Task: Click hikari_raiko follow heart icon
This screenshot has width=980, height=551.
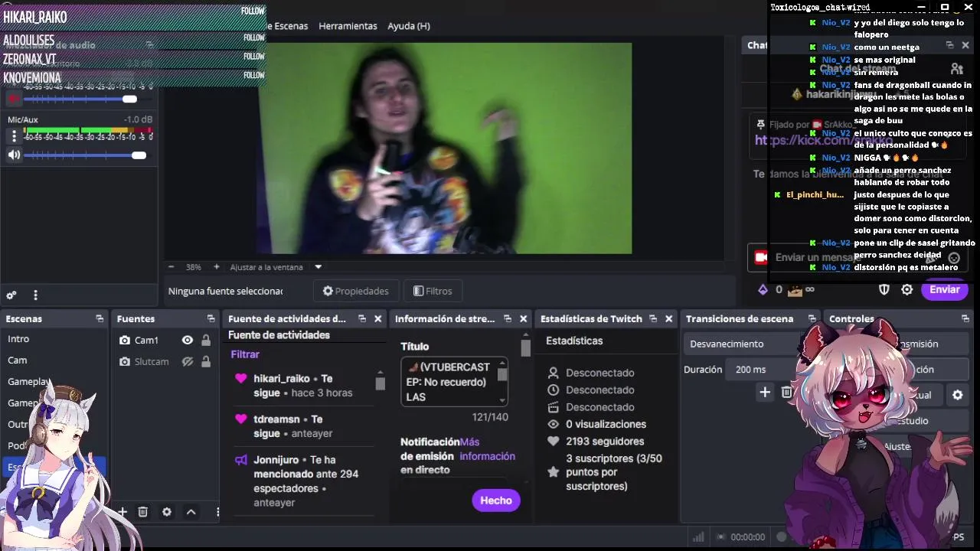Action: coord(241,379)
